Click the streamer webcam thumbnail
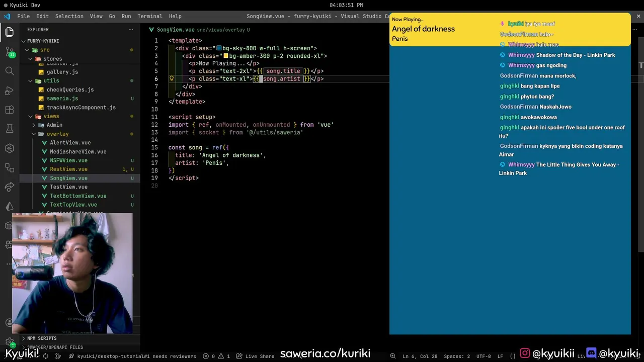This screenshot has width=644, height=362. (x=72, y=274)
